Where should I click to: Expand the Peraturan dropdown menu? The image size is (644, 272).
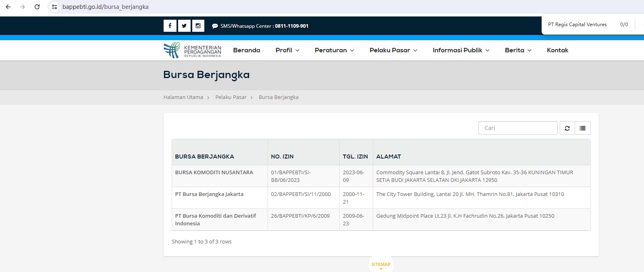(x=334, y=50)
